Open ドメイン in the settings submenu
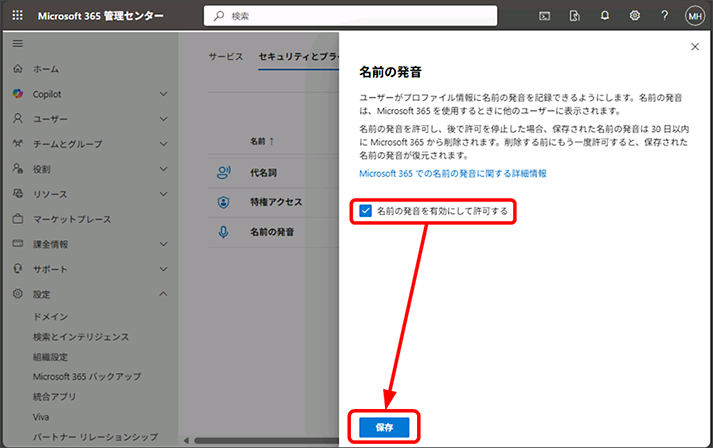The image size is (713, 448). (x=50, y=317)
